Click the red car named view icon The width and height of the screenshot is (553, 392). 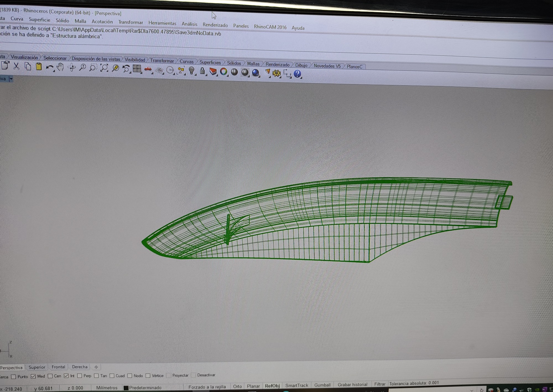point(148,69)
